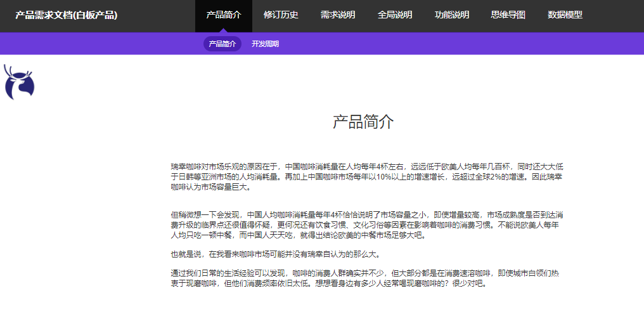Image resolution: width=644 pixels, height=333 pixels.
Task: Open the 需求说明 tab
Action: pos(338,15)
